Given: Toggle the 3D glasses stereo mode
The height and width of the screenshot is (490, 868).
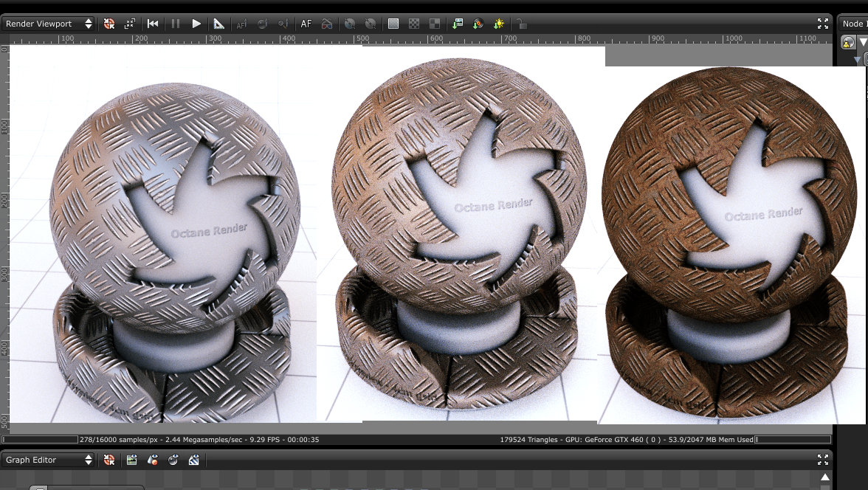Looking at the screenshot, I should (x=327, y=24).
